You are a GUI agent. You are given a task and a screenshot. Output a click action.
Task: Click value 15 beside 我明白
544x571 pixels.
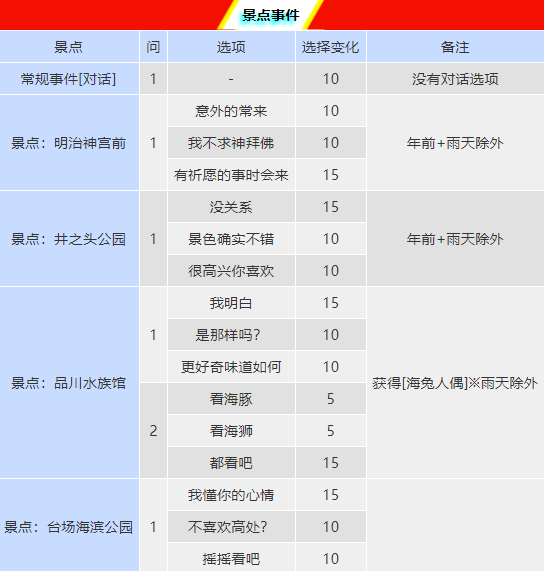click(x=331, y=303)
